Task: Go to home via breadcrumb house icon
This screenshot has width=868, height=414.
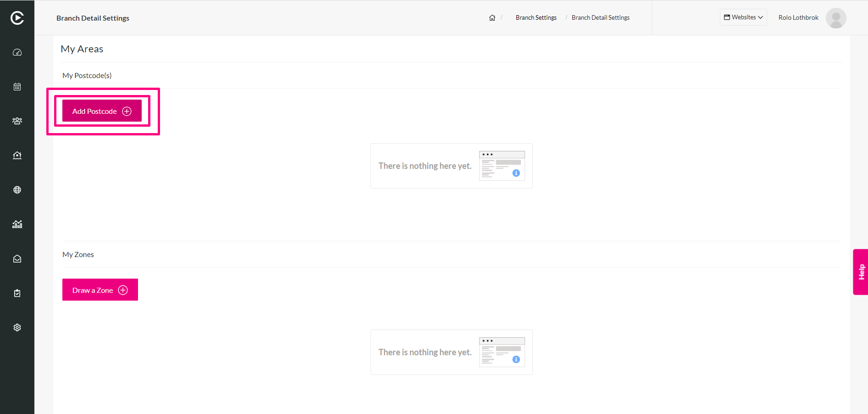Action: pos(492,18)
